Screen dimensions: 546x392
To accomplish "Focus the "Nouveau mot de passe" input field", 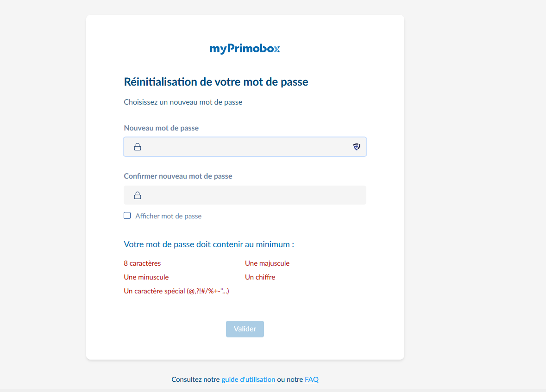I will click(245, 147).
